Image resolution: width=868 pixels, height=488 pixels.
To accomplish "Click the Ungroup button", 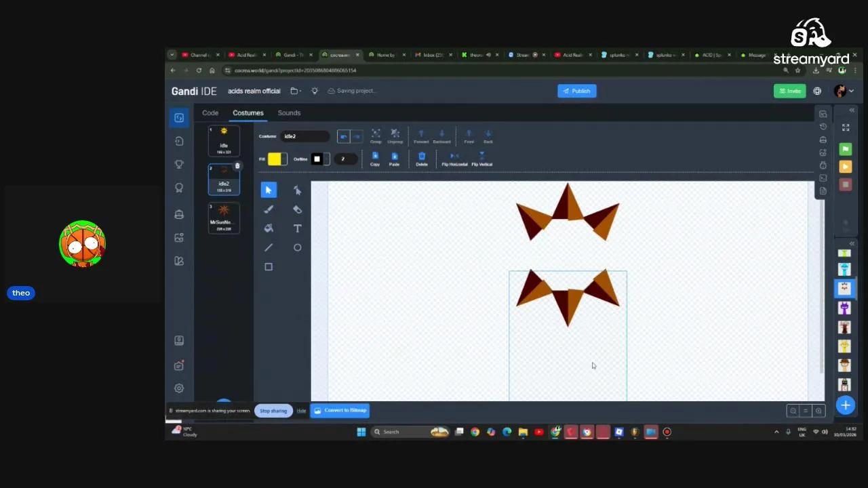I will [395, 136].
